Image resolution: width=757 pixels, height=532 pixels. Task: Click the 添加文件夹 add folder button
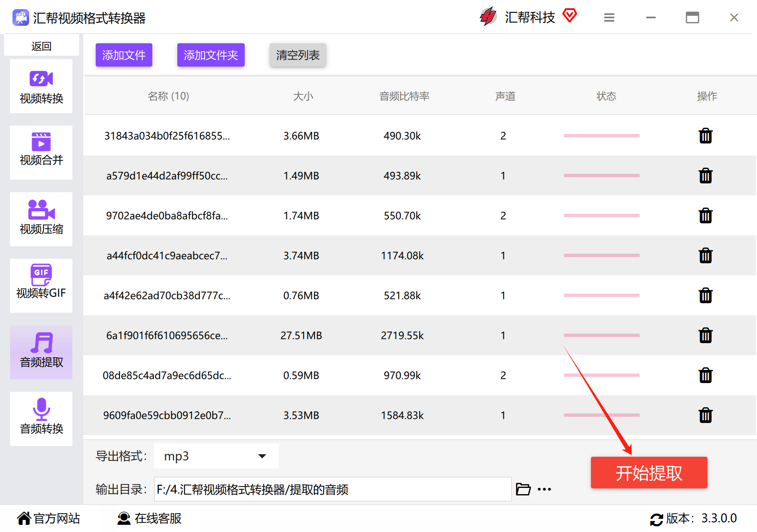pos(211,55)
